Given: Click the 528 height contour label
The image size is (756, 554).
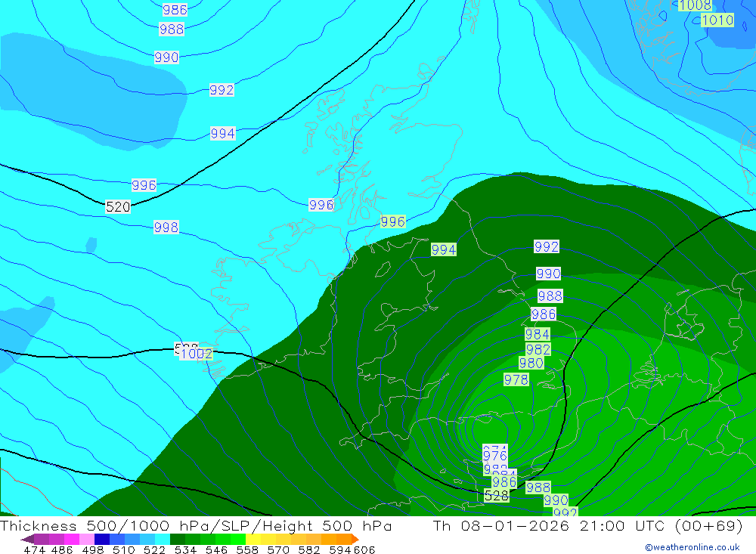Looking at the screenshot, I should click(x=496, y=496).
